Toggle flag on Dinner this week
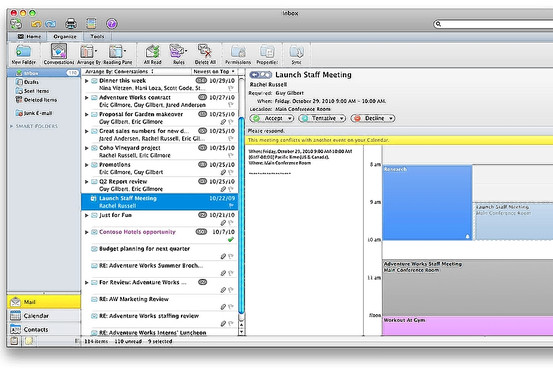Image resolution: width=553 pixels, height=369 pixels. pyautogui.click(x=231, y=88)
